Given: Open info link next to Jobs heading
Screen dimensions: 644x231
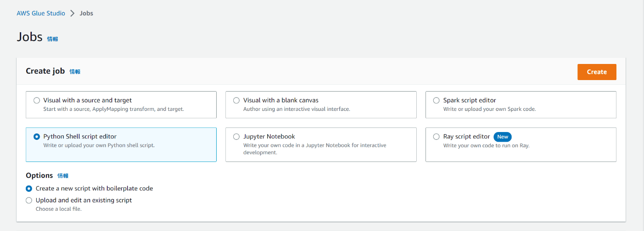Looking at the screenshot, I should [x=52, y=39].
